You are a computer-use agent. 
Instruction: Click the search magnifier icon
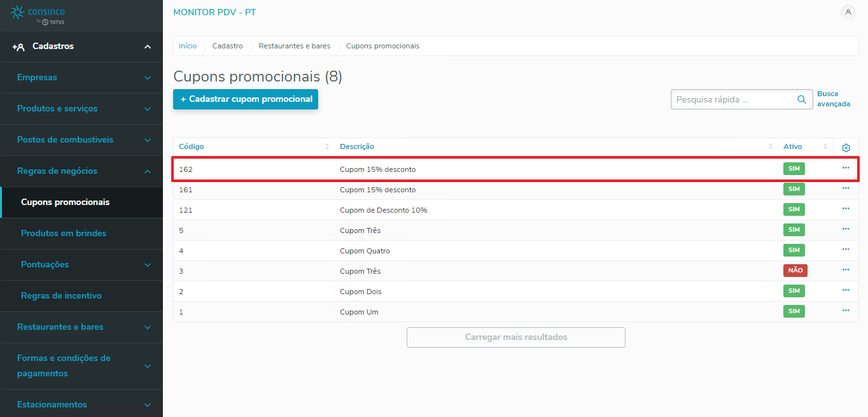click(x=802, y=100)
